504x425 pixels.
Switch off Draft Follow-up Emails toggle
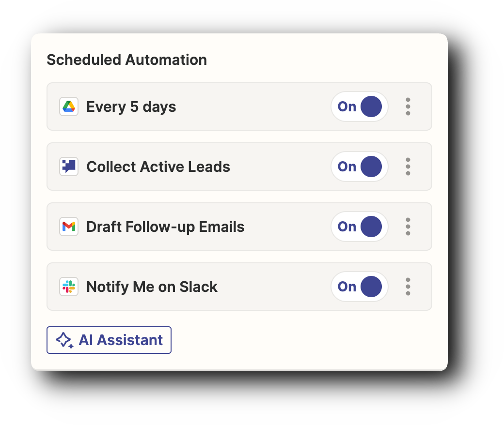(360, 227)
